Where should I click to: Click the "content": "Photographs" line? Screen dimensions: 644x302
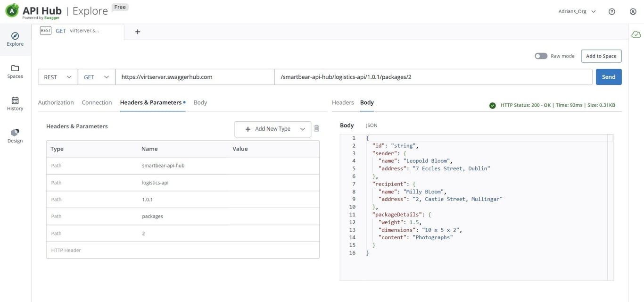pos(415,237)
